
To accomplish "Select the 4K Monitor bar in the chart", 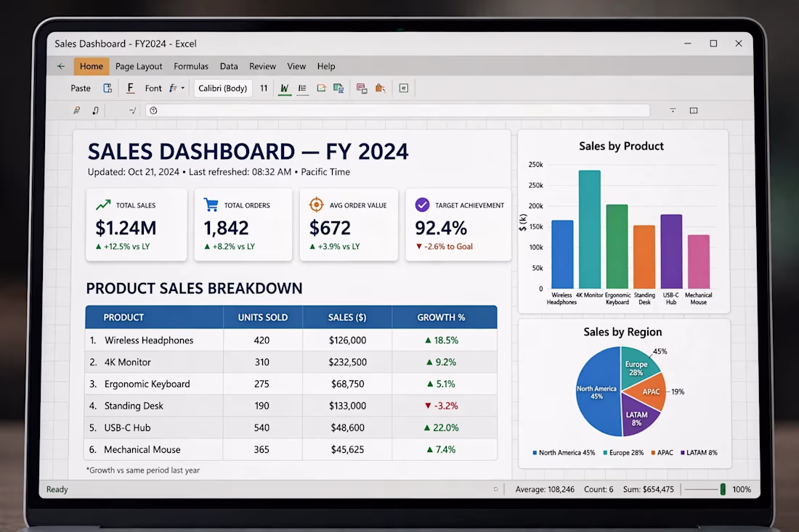I will point(590,229).
